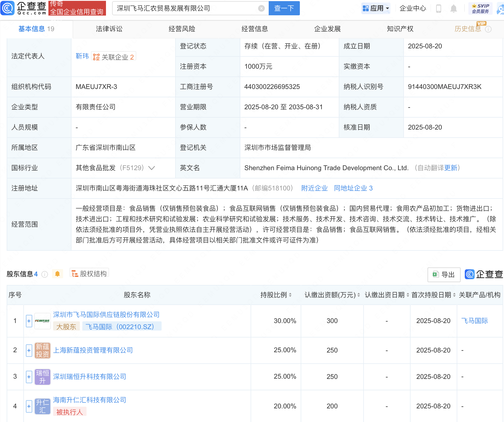Open 同地址企业 3 link

(353, 188)
